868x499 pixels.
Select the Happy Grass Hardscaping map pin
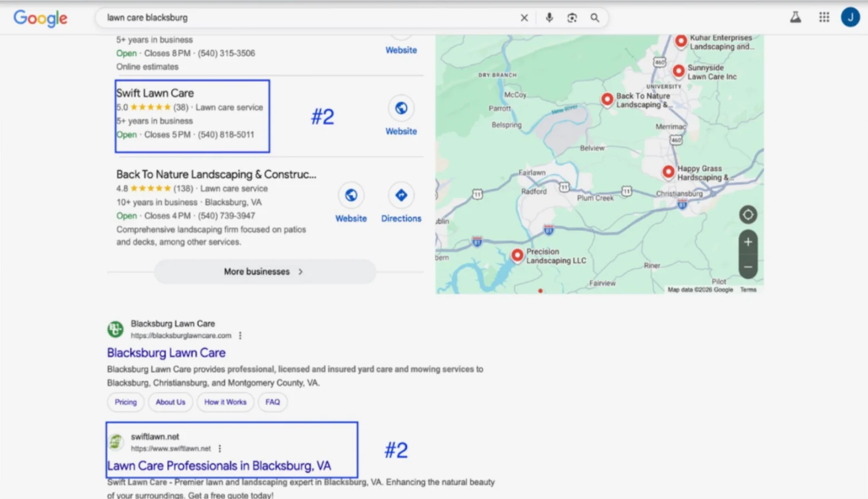[x=668, y=172]
